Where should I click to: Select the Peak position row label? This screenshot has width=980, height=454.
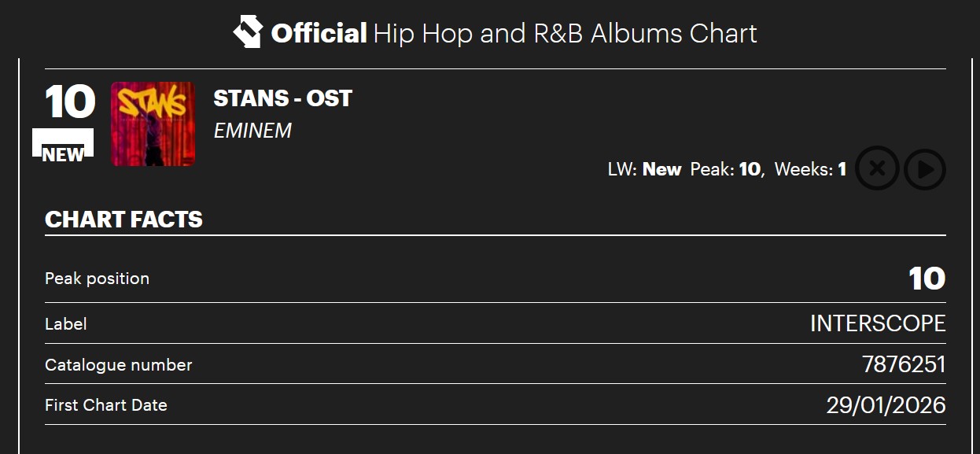(97, 279)
